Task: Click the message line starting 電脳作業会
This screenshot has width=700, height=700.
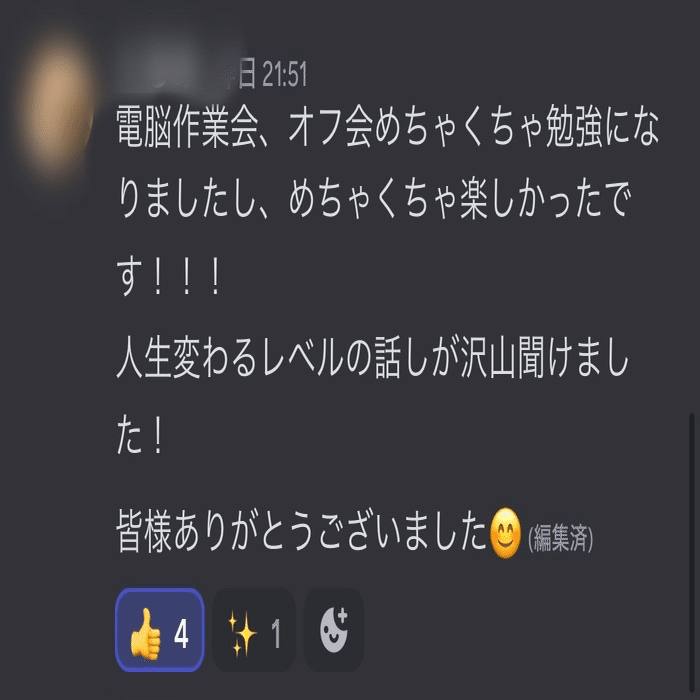Action: [x=388, y=126]
